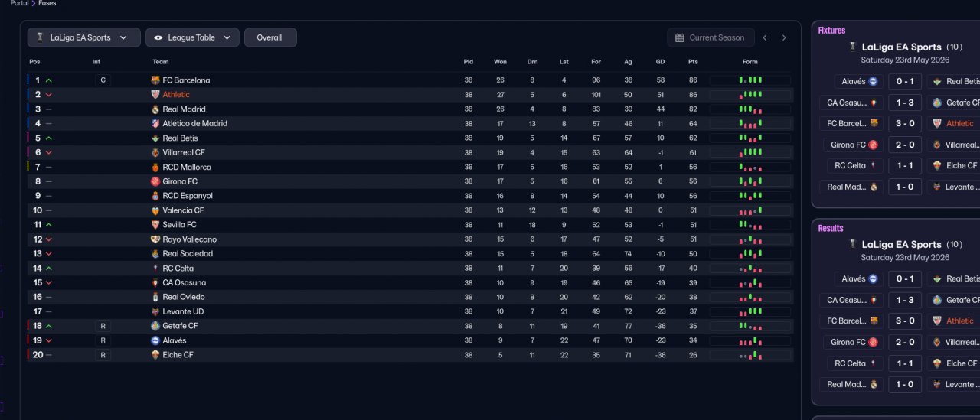Click the Atlético de Madrid badge icon
This screenshot has height=420, width=980.
155,124
